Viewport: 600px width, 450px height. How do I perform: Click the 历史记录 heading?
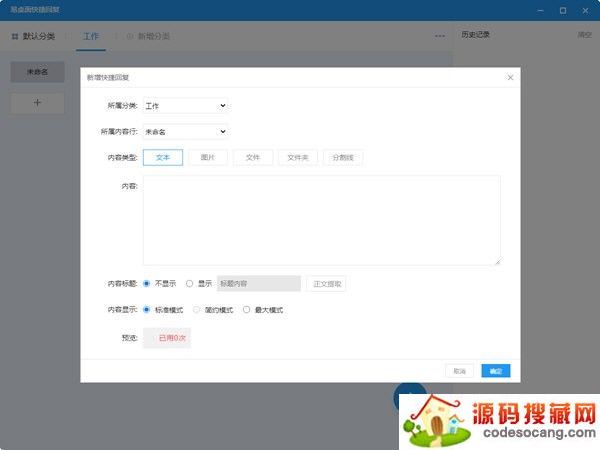click(475, 34)
